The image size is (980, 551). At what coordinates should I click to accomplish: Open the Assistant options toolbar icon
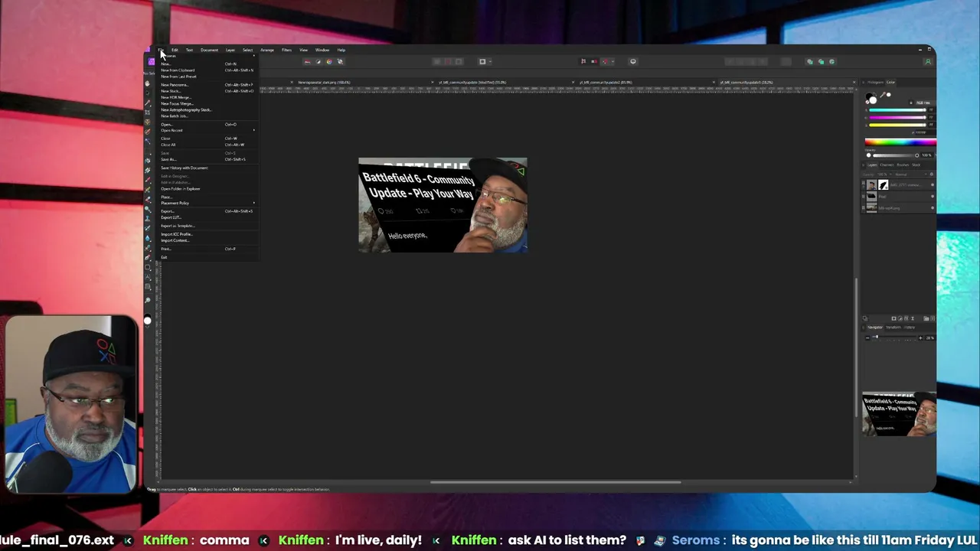[633, 61]
